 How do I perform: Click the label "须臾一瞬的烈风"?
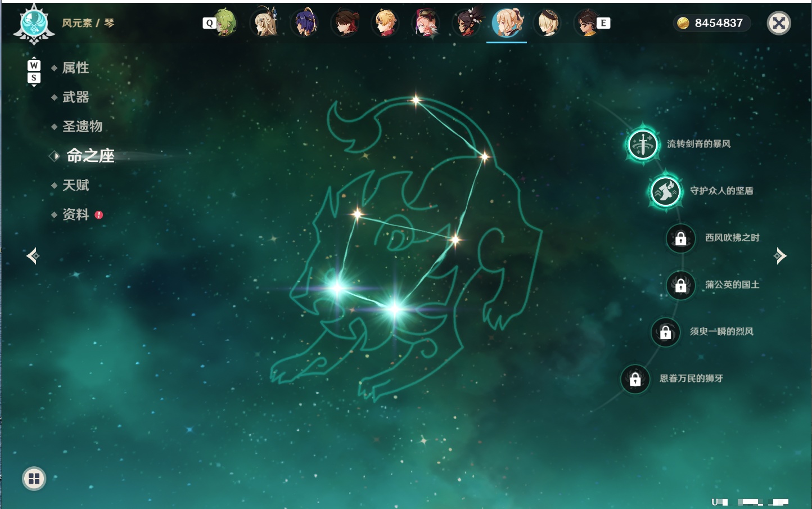(721, 332)
